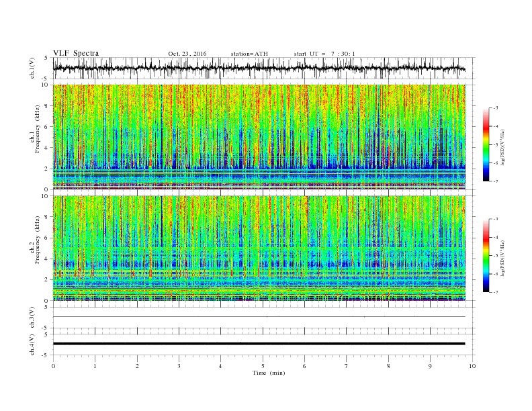Click inside the ch.2 spectrogram panel
Screen dimensions: 532x411
click(x=259, y=248)
